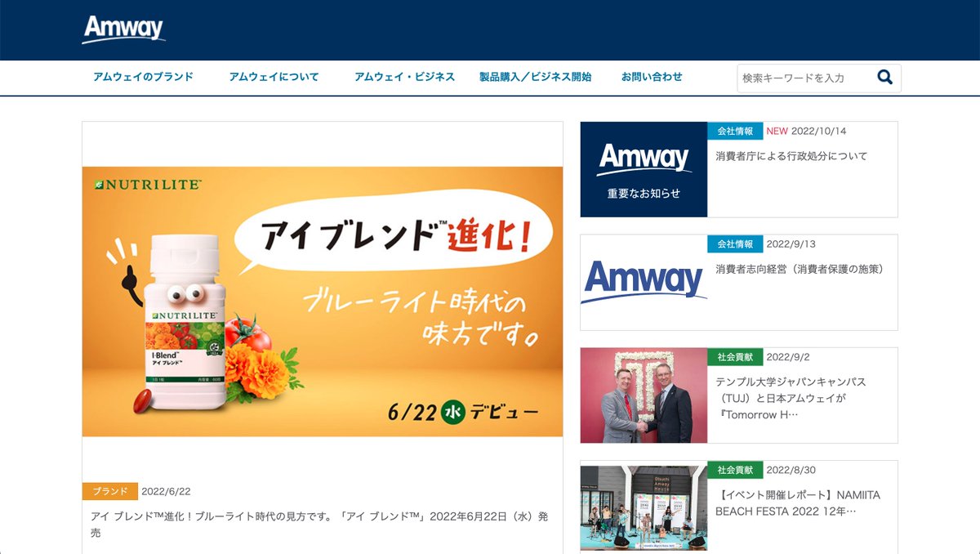
Task: Open the NAMIITA BEACH FESTA 2022 report link
Action: point(798,503)
